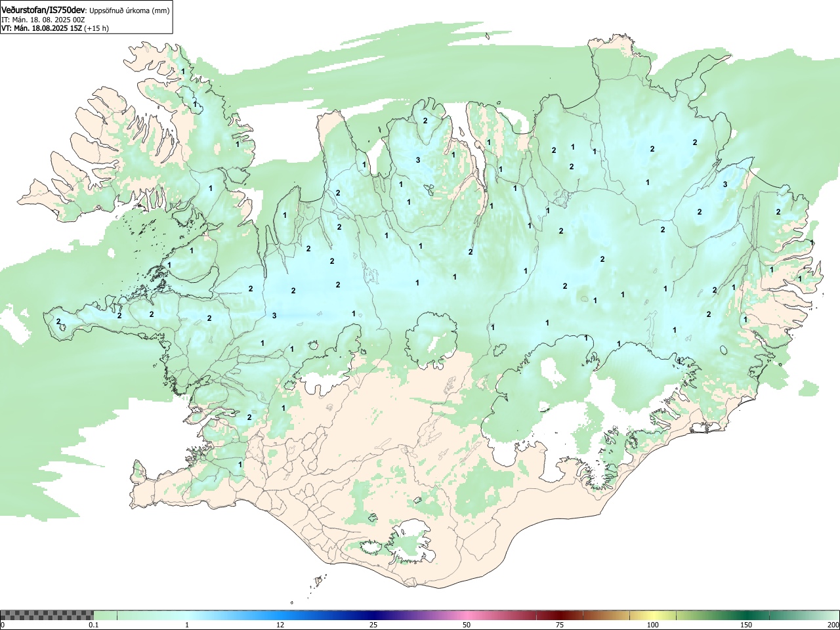This screenshot has width=840, height=630.
Task: Click the 12 label on the legend
Action: pos(280,625)
